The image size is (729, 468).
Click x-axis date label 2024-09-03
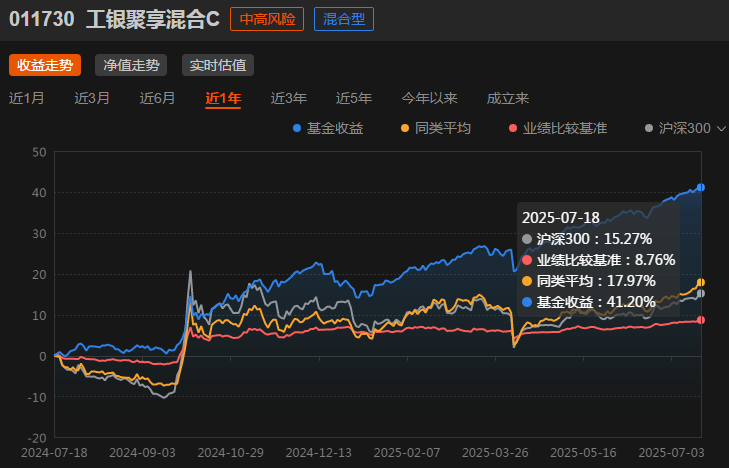[x=142, y=452]
